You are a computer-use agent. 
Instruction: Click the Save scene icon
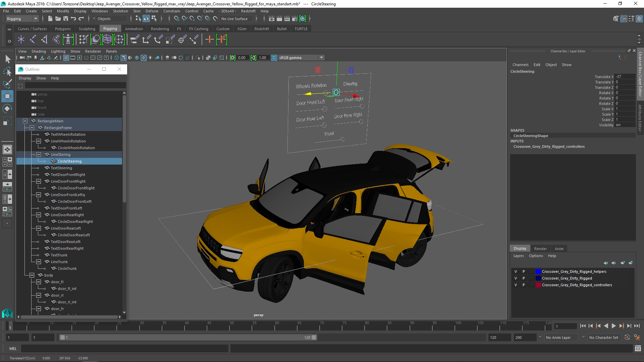pyautogui.click(x=66, y=19)
